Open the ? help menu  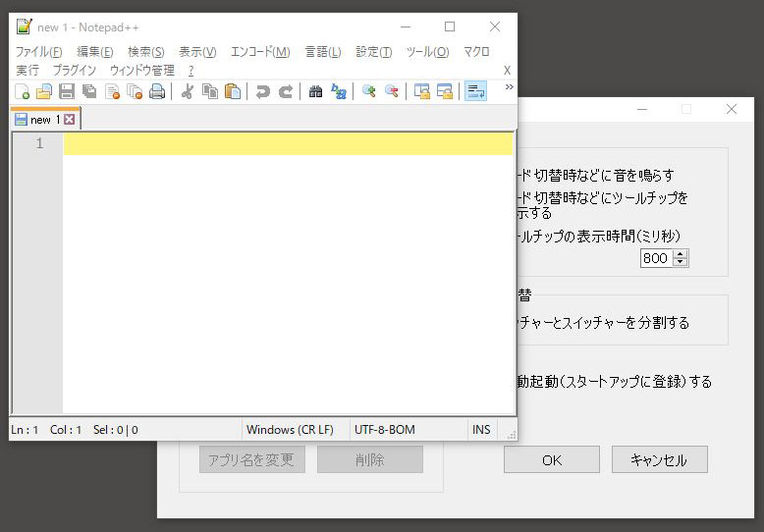click(191, 71)
